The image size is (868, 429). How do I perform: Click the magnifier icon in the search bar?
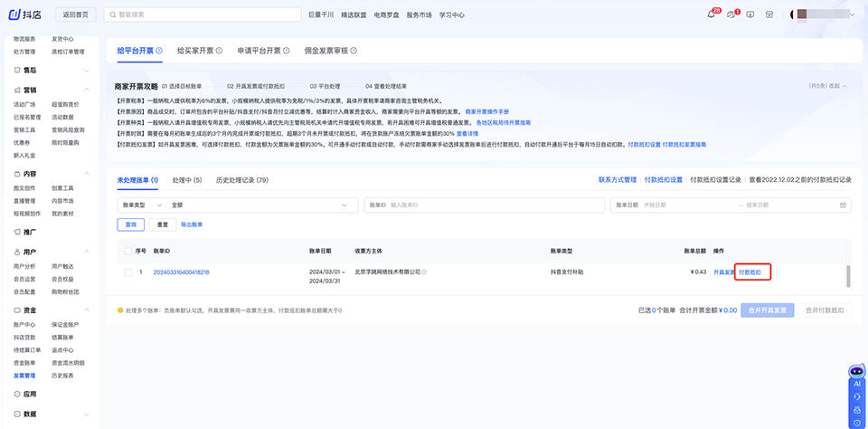pyautogui.click(x=110, y=15)
